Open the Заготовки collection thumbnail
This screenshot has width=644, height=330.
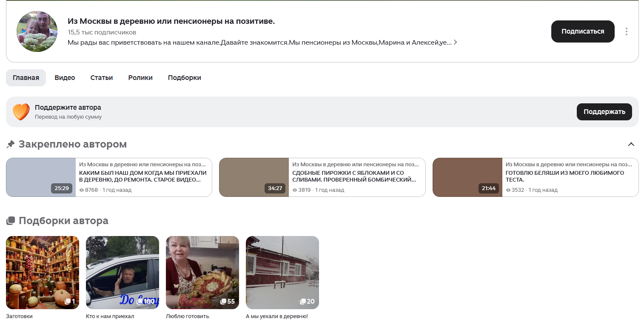43,272
